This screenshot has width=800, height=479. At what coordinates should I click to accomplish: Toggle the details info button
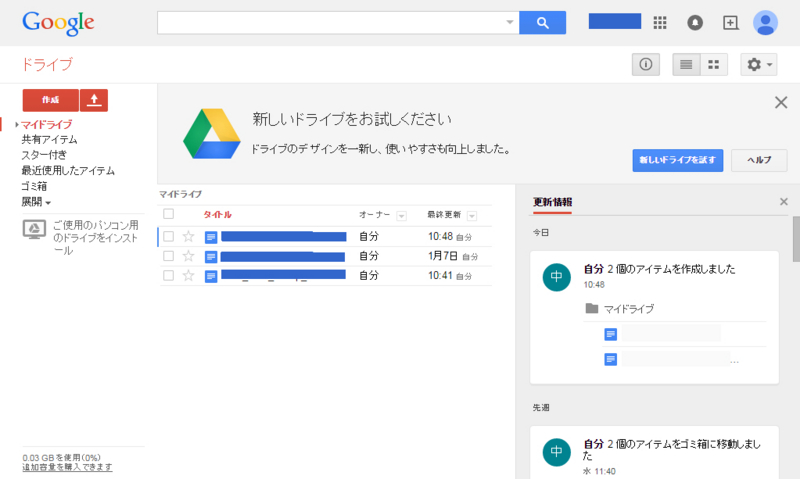pyautogui.click(x=645, y=64)
